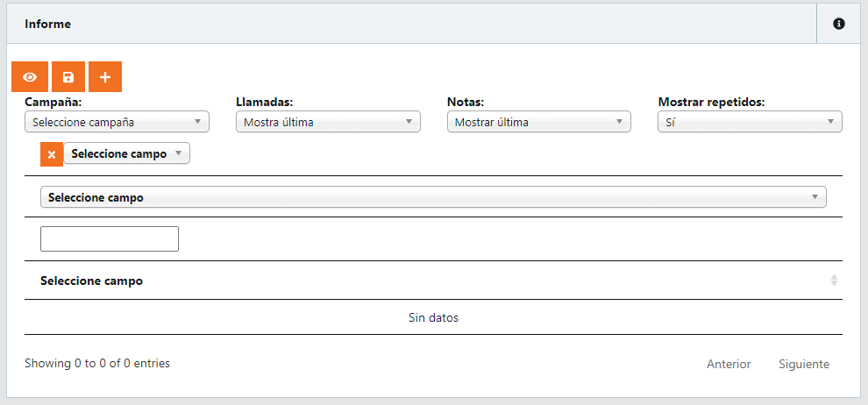This screenshot has height=405, width=868.
Task: Preview the report with the eye button
Action: pos(30,77)
